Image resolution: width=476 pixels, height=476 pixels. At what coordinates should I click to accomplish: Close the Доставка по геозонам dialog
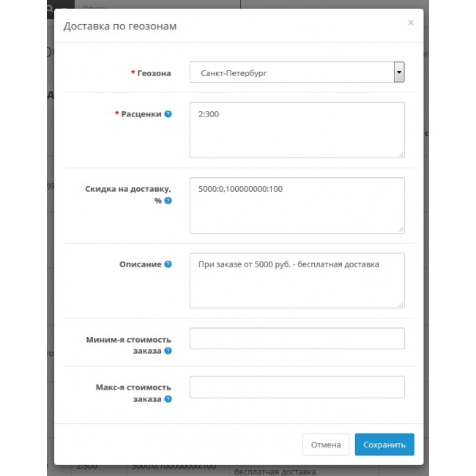point(411,23)
